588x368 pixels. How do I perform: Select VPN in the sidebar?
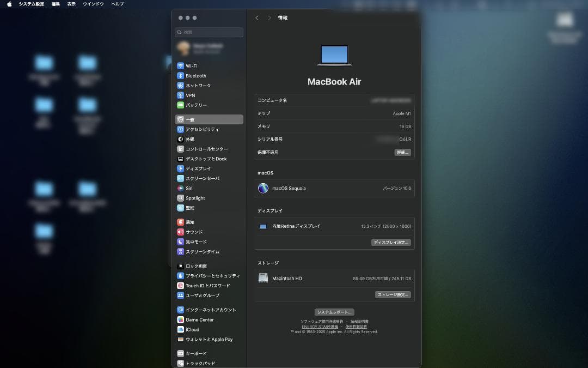194,95
